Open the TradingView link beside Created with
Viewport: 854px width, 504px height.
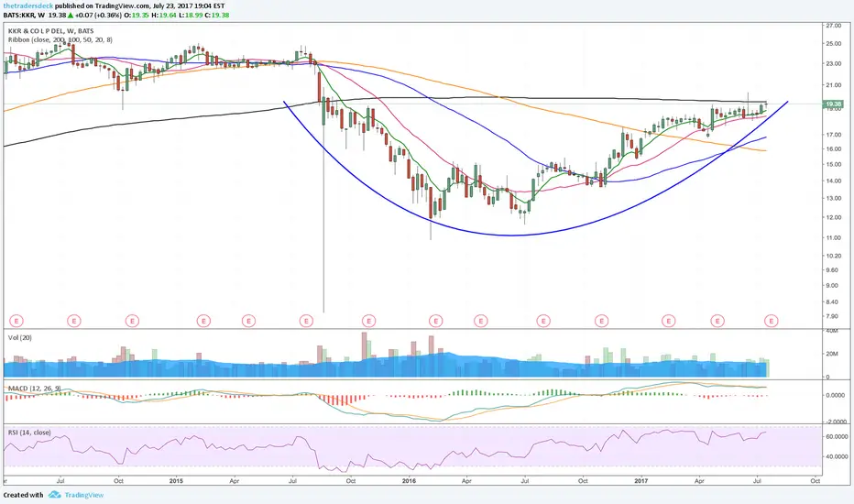(x=84, y=495)
